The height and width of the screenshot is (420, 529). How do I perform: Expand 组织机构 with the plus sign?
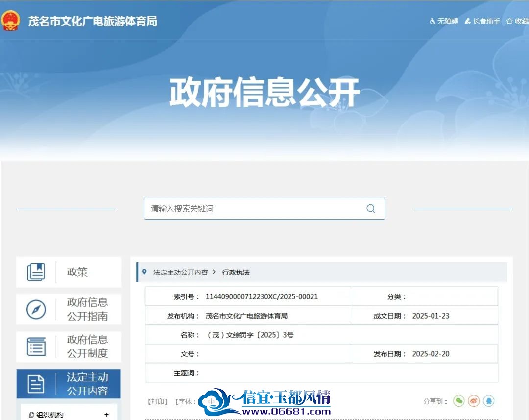click(x=107, y=414)
